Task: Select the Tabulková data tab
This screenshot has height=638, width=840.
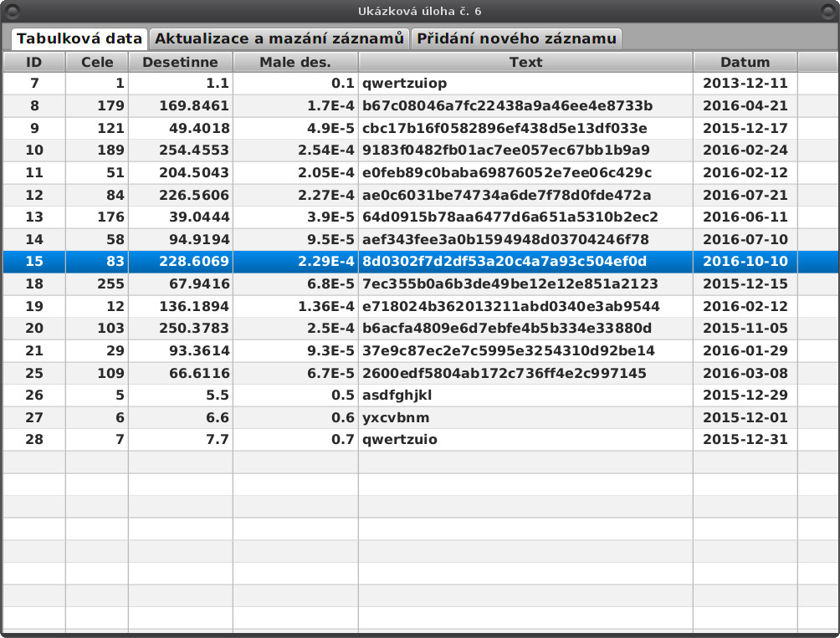Action: pyautogui.click(x=79, y=38)
